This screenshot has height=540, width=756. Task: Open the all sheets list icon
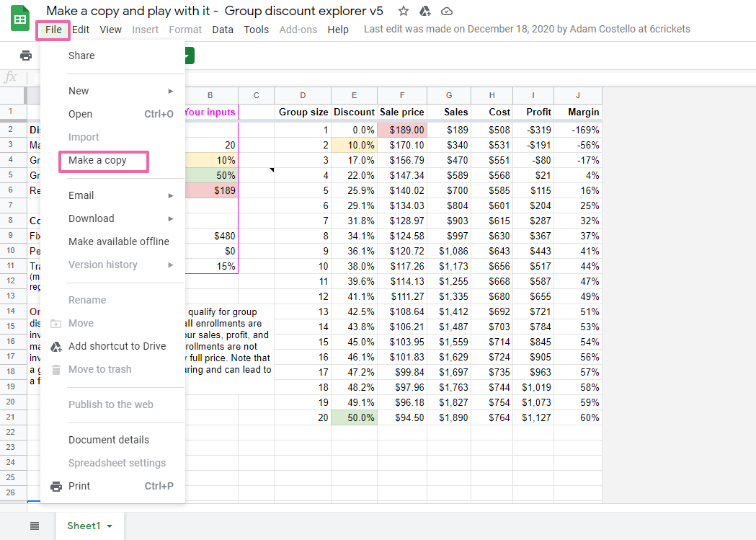click(35, 526)
